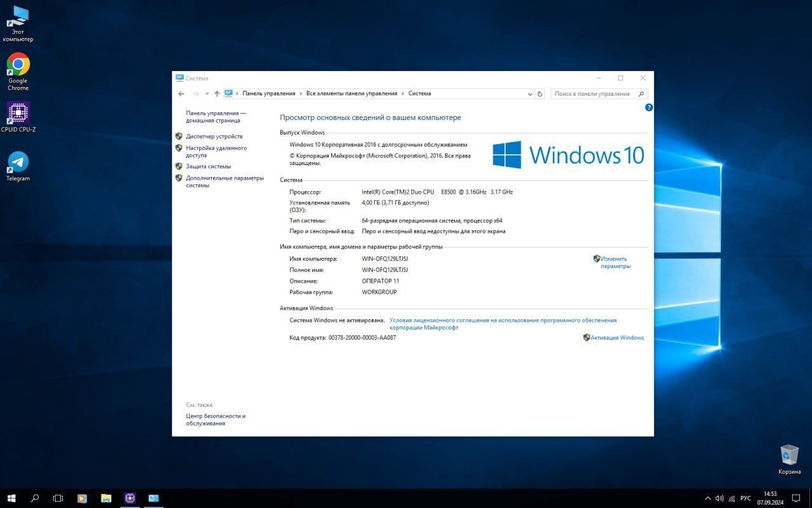The image size is (812, 508).
Task: Open the Action Center notifications icon
Action: point(796,498)
